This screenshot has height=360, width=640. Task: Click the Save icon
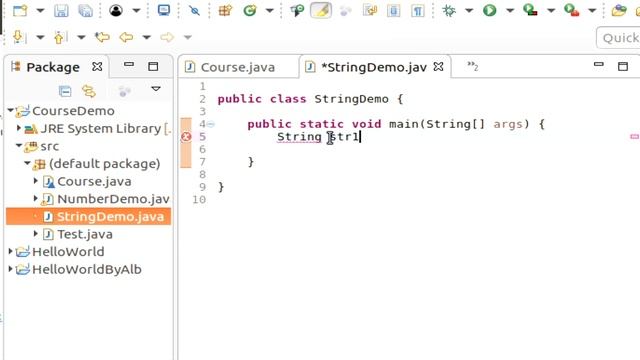point(61,10)
